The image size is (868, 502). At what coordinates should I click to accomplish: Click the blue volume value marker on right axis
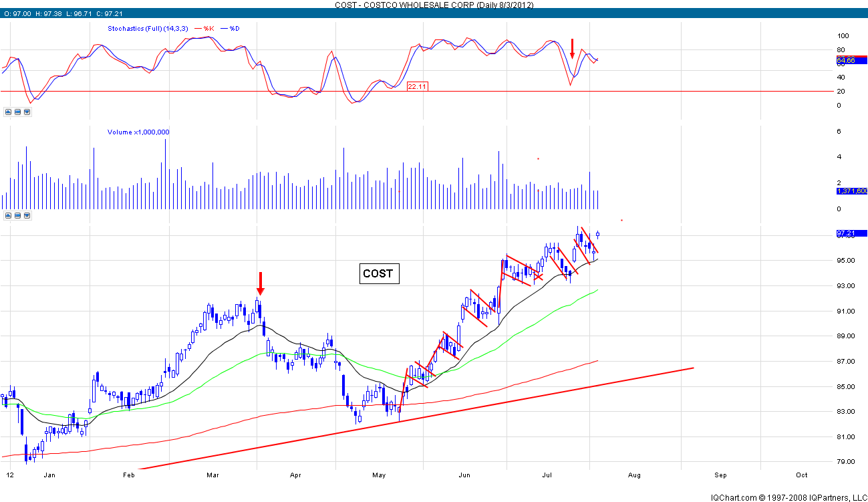[851, 191]
